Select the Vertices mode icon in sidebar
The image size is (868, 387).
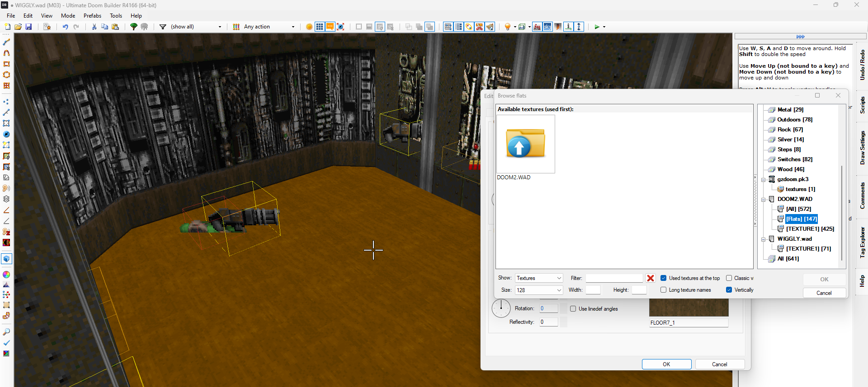point(6,102)
